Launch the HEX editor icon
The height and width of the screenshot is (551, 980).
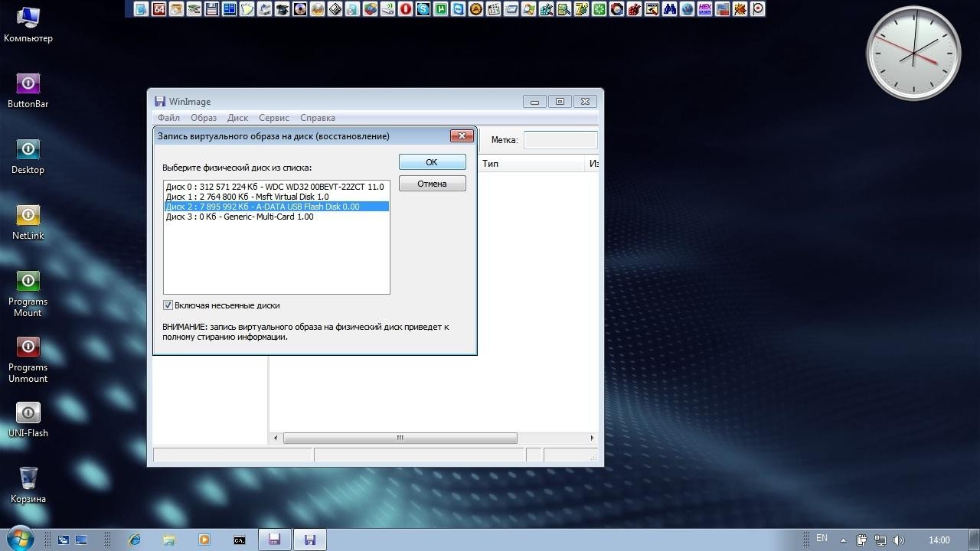point(704,9)
